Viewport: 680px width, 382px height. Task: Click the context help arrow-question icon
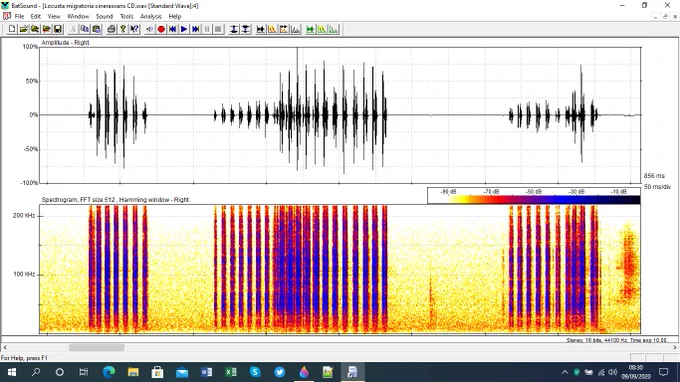134,29
